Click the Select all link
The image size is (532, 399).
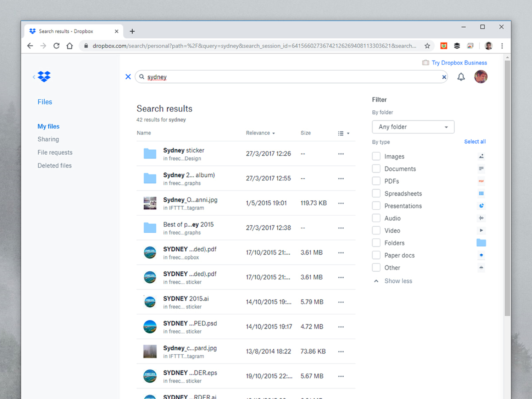[475, 142]
